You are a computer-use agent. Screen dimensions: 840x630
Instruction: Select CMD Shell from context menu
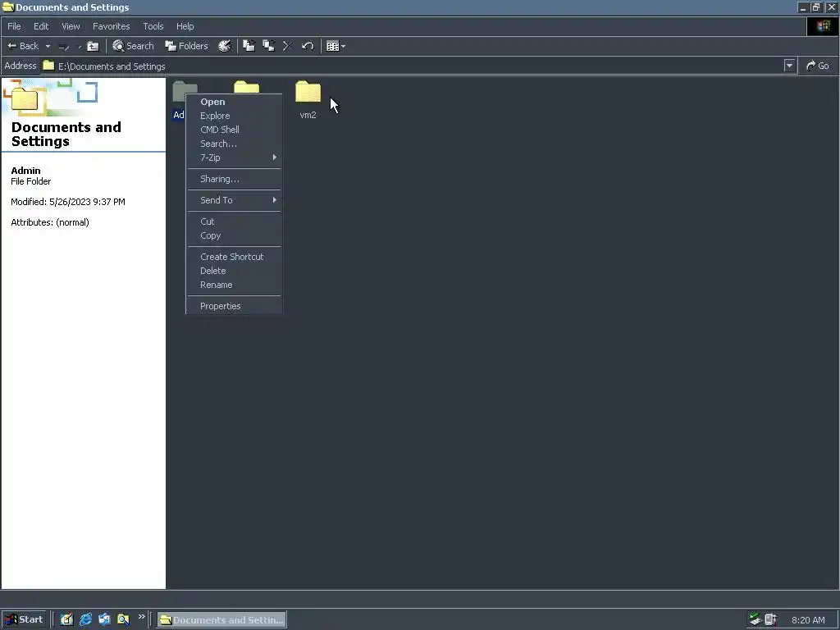234,130
